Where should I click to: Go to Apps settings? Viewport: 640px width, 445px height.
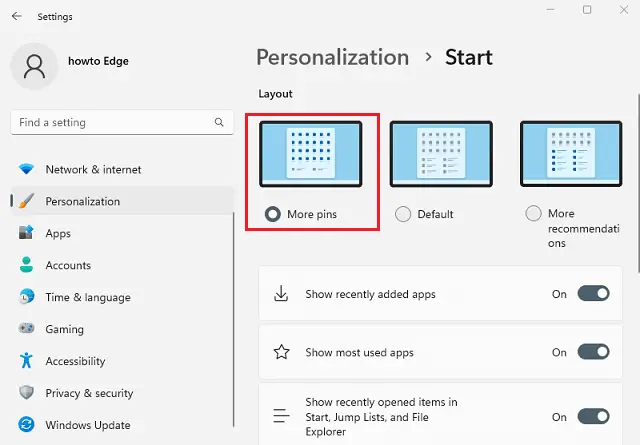point(122,233)
